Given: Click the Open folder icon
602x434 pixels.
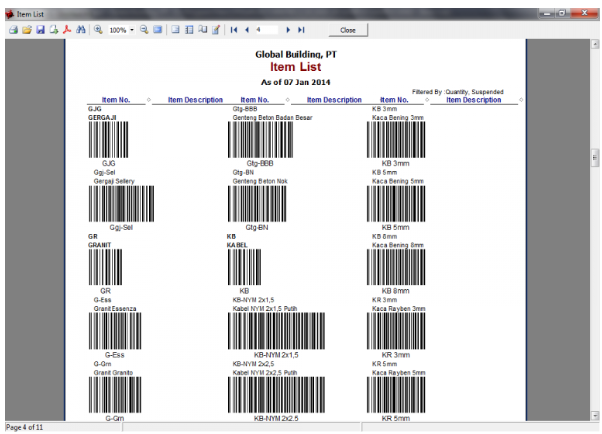Looking at the screenshot, I should click(26, 31).
